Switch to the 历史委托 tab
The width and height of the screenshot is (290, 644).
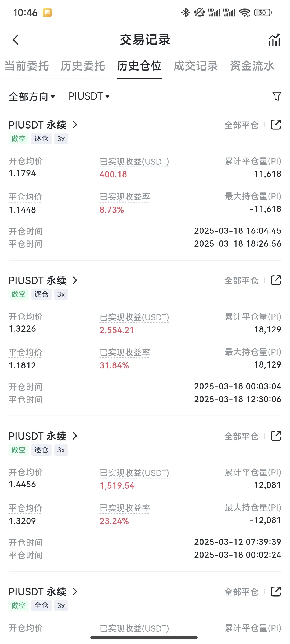tap(83, 66)
